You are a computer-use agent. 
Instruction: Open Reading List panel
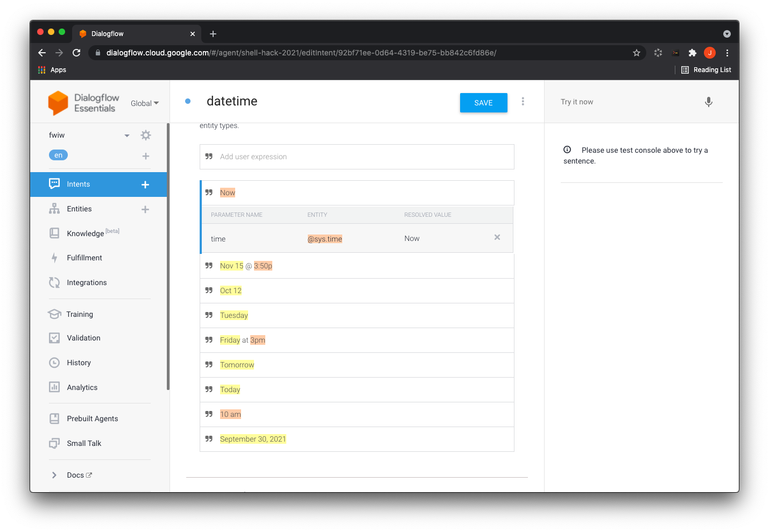coord(706,70)
